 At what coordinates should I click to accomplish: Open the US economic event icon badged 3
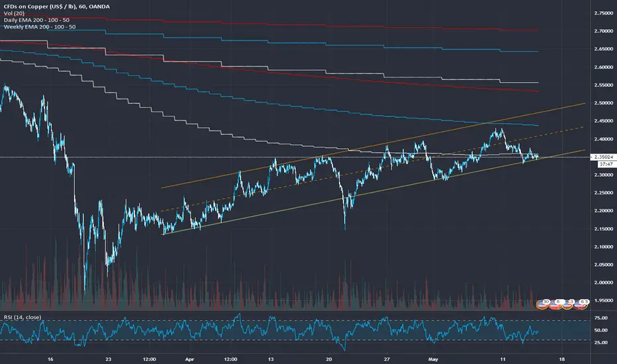(568, 304)
